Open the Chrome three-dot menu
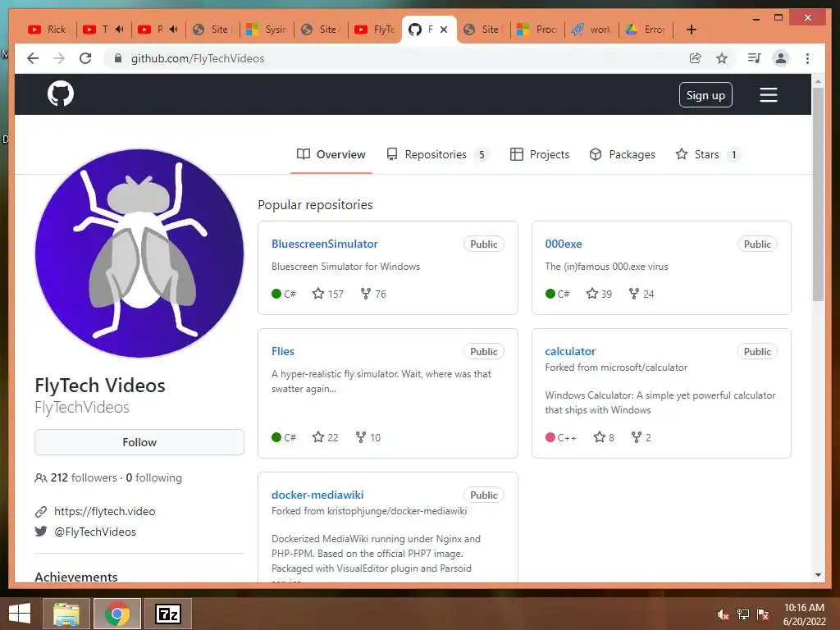This screenshot has width=840, height=630. 807,58
